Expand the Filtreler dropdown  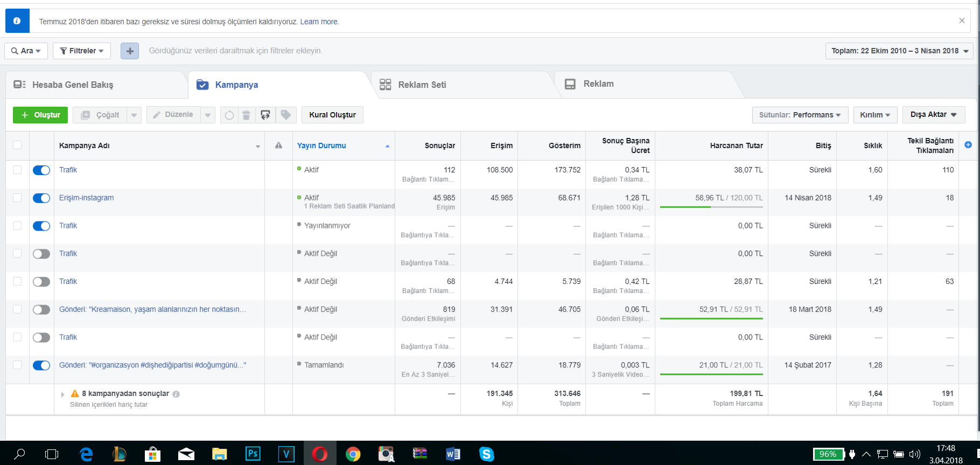pyautogui.click(x=82, y=51)
